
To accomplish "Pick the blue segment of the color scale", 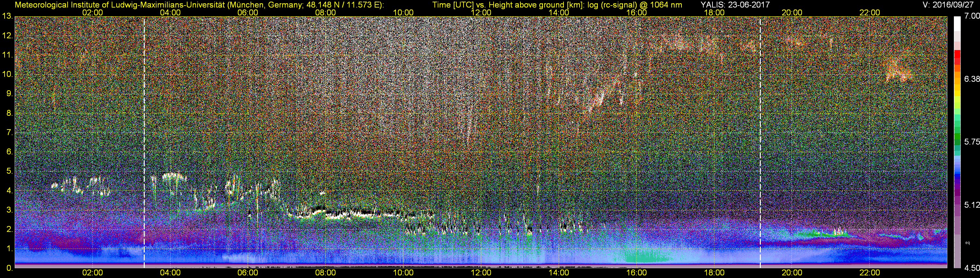I will coord(957,173).
